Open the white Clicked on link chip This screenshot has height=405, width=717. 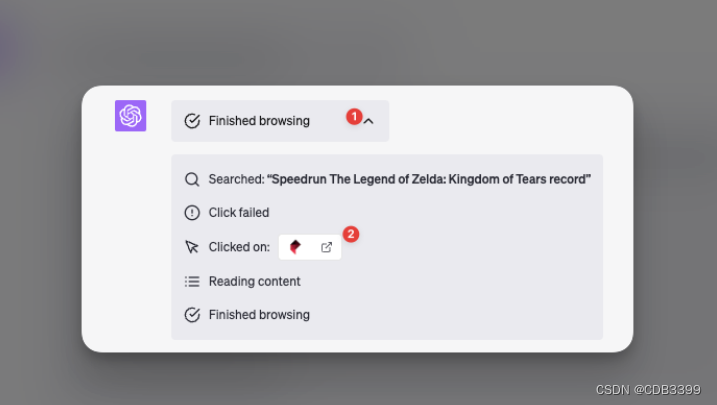(x=310, y=247)
